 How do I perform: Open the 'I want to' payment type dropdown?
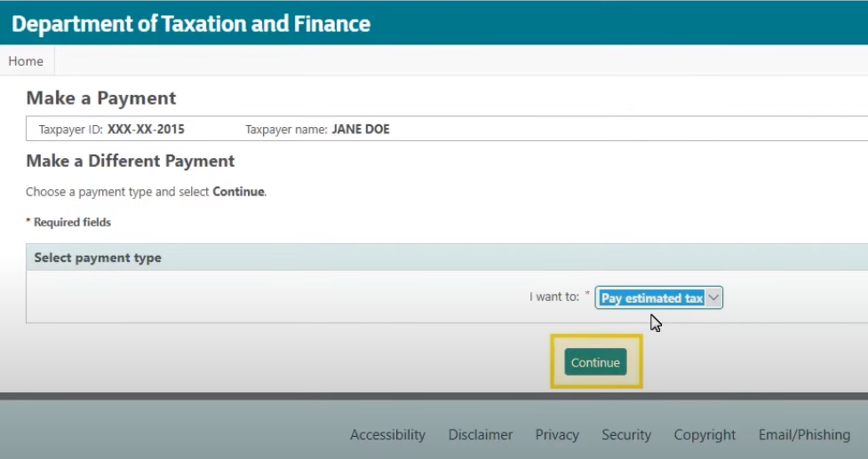658,297
